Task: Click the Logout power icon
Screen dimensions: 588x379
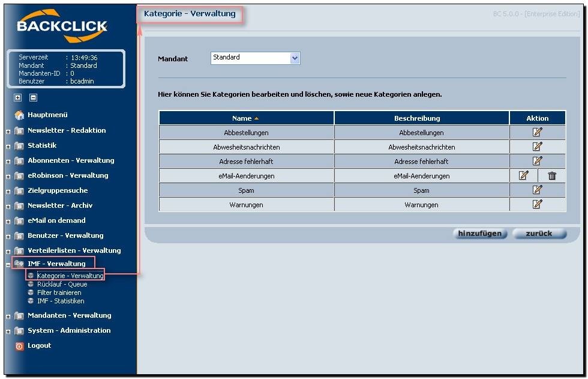Action: pos(19,346)
